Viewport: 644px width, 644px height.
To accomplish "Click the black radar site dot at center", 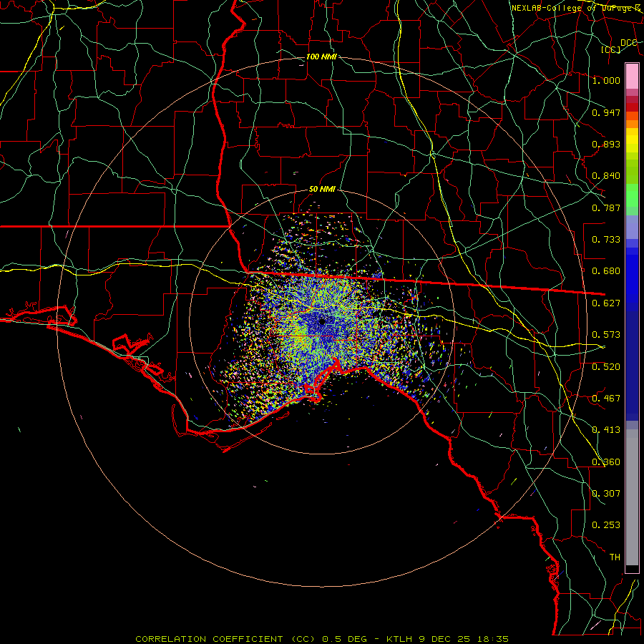I will tap(322, 321).
